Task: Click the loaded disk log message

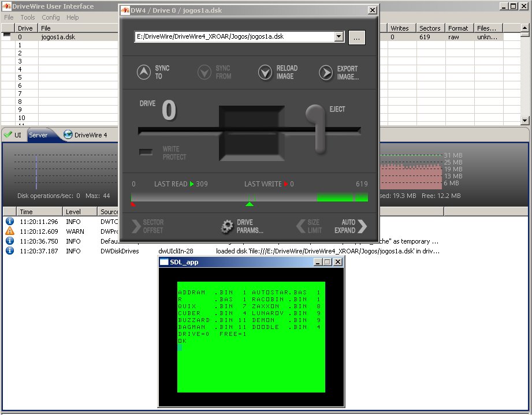Action: coord(328,251)
